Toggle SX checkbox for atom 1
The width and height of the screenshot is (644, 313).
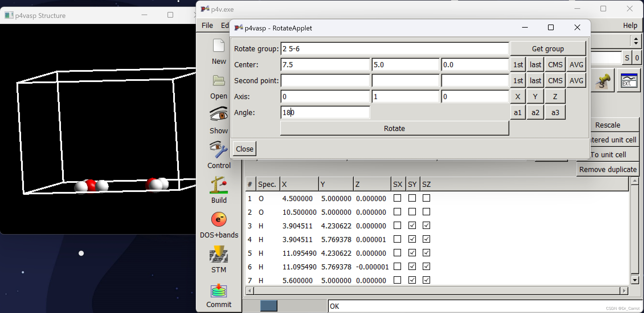pyautogui.click(x=397, y=198)
